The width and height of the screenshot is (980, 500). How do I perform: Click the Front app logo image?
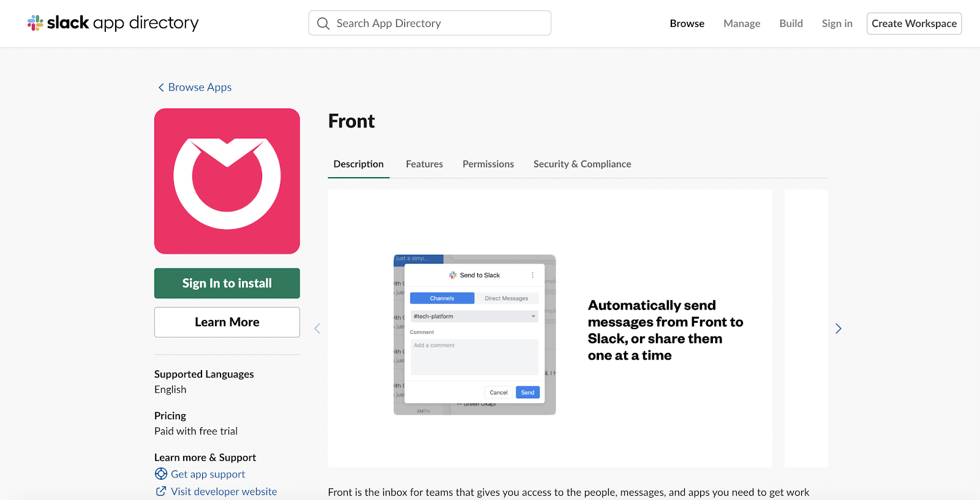pyautogui.click(x=227, y=181)
